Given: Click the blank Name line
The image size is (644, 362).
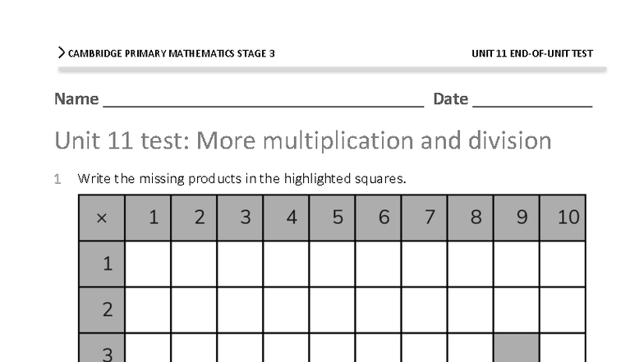Looking at the screenshot, I should 263,100.
